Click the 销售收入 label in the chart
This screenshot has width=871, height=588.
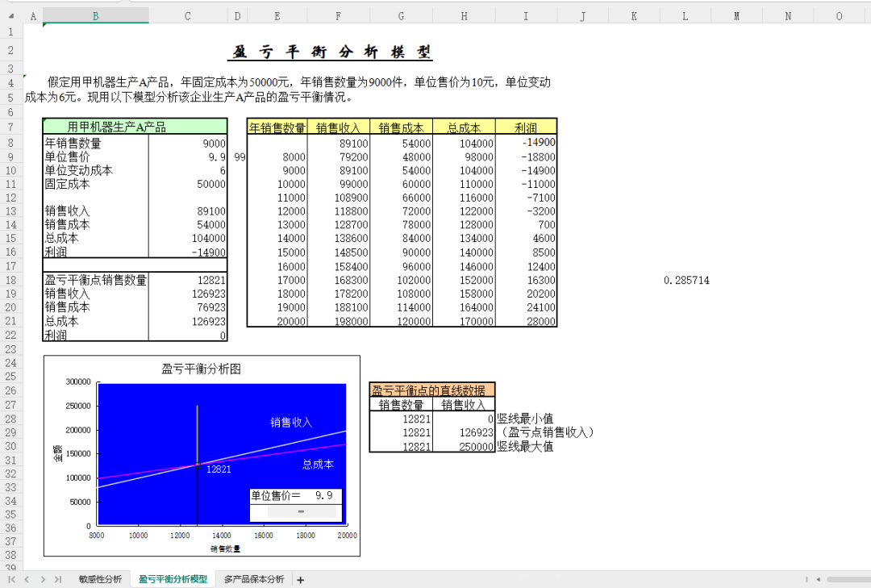pyautogui.click(x=291, y=423)
